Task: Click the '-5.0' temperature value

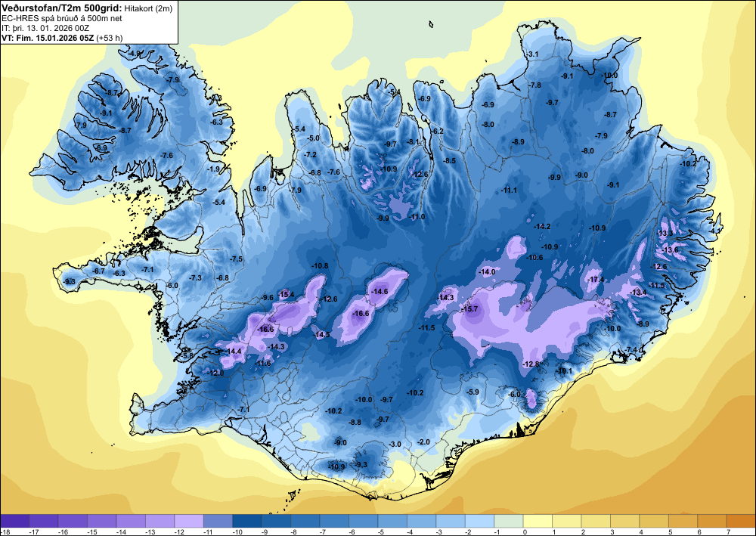Action: 314,138
